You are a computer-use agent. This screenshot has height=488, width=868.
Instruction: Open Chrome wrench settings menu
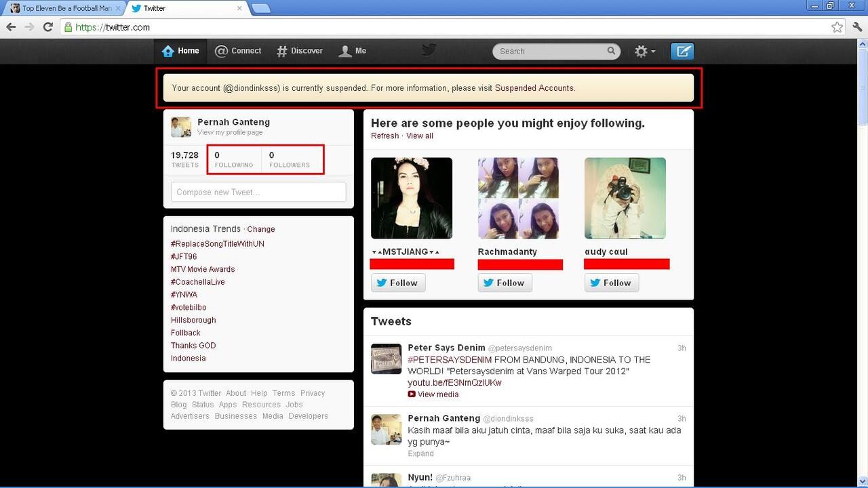pyautogui.click(x=857, y=27)
